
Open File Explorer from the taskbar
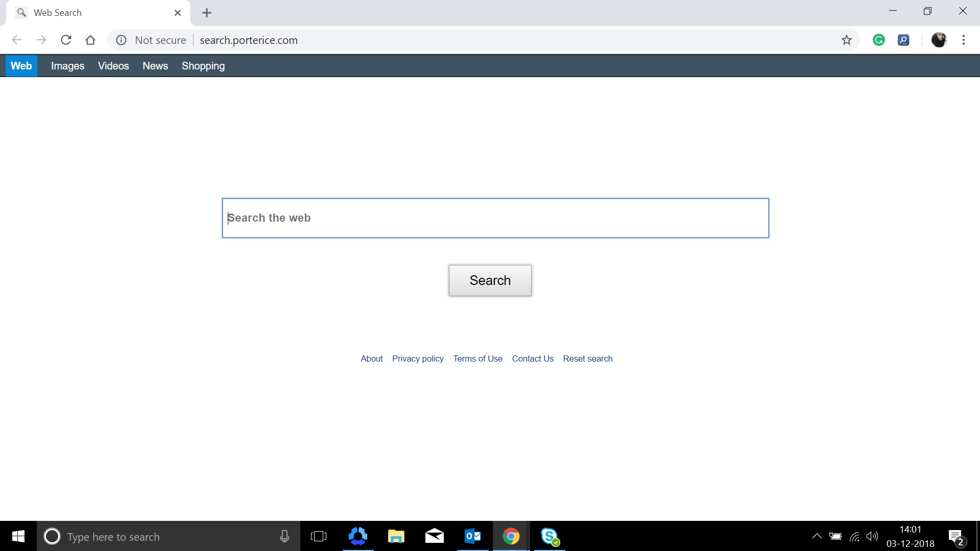396,536
